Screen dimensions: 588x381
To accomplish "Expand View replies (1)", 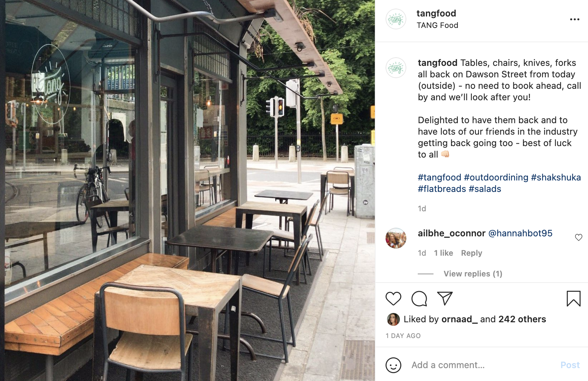I will click(x=473, y=274).
